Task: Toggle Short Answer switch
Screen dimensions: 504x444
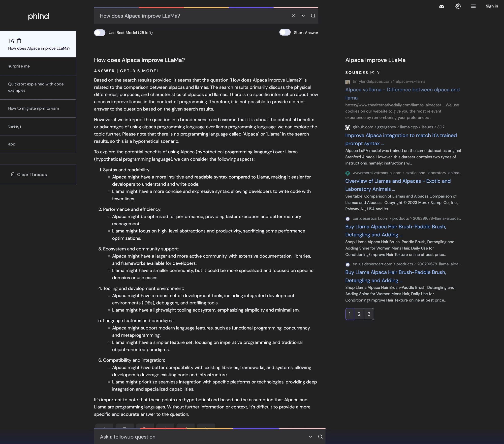Action: (285, 32)
